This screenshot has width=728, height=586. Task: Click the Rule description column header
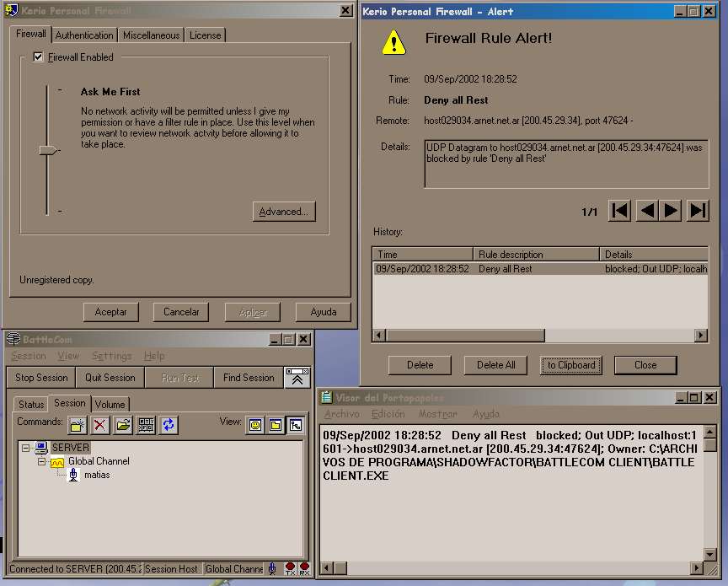click(536, 254)
